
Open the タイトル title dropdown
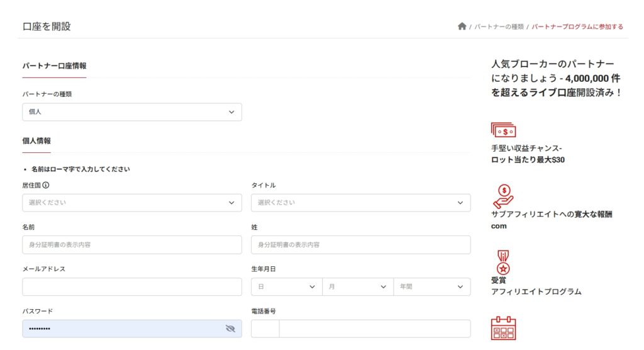point(360,203)
